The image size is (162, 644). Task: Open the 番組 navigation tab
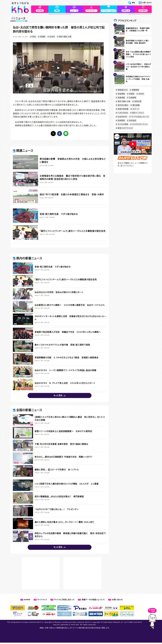[x=57, y=9]
